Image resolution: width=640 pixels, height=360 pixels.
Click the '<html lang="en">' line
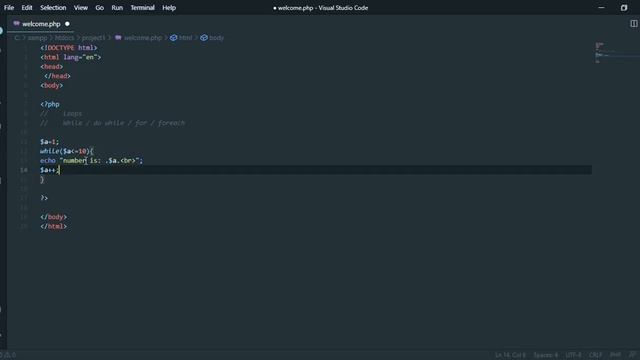coord(70,57)
